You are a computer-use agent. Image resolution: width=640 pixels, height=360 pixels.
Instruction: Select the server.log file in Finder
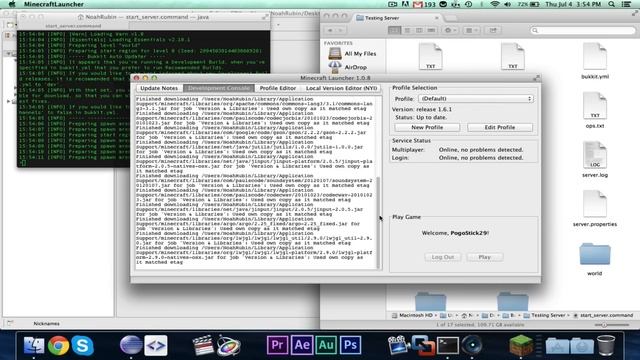tap(595, 159)
